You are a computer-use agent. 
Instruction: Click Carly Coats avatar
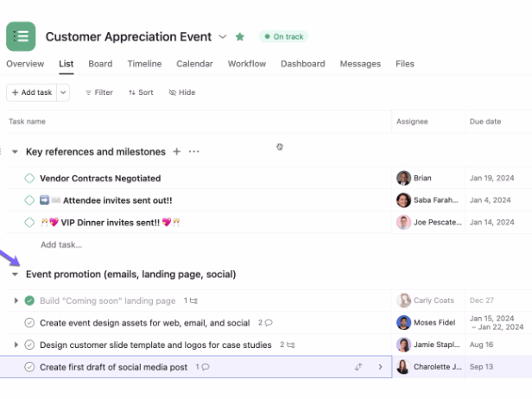(404, 301)
